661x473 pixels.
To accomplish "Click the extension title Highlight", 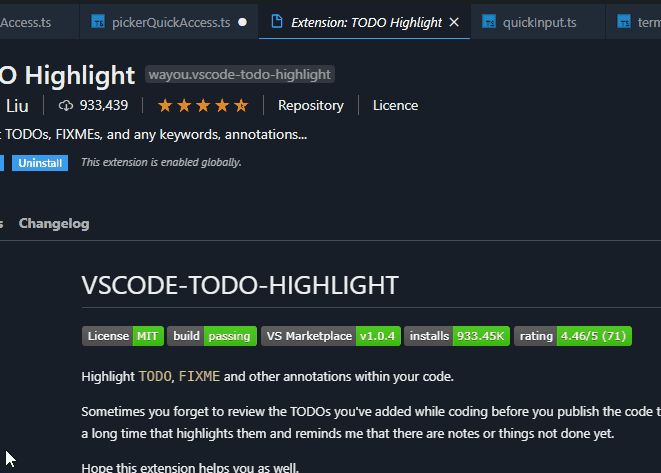I will [x=80, y=75].
